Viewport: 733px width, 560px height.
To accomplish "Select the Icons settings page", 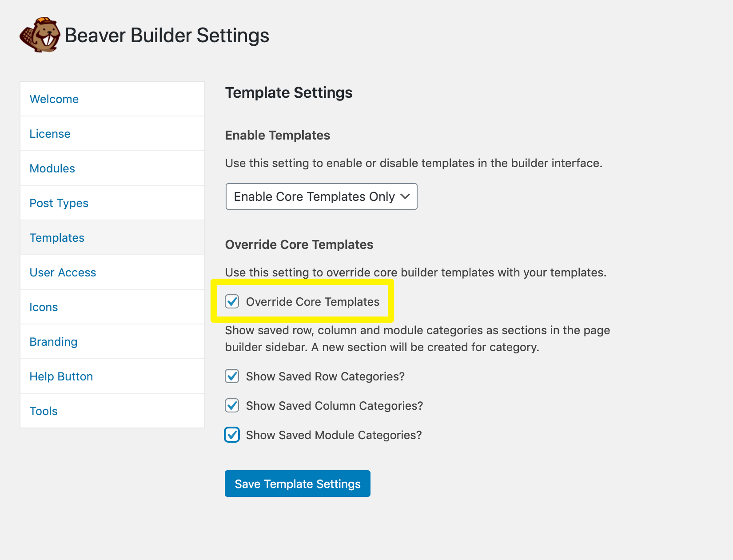I will pyautogui.click(x=44, y=307).
